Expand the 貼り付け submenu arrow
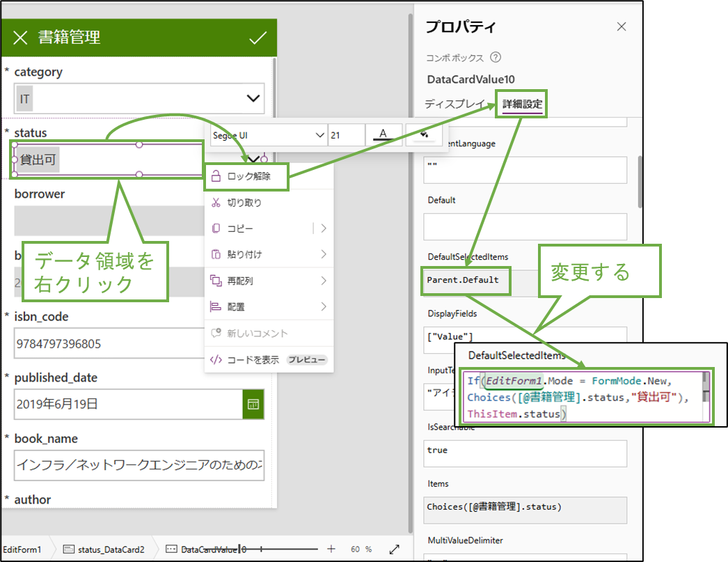This screenshot has width=728, height=562. [x=324, y=254]
